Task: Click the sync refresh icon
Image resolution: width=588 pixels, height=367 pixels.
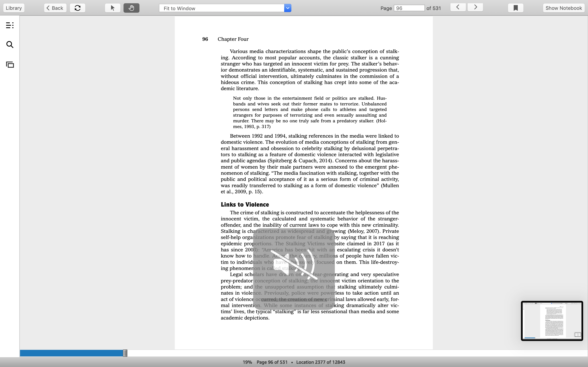Action: point(78,8)
